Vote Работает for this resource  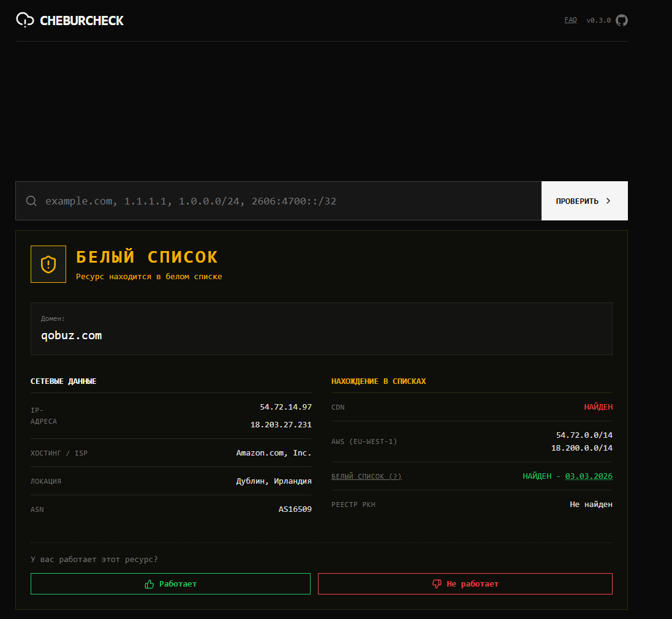click(170, 584)
